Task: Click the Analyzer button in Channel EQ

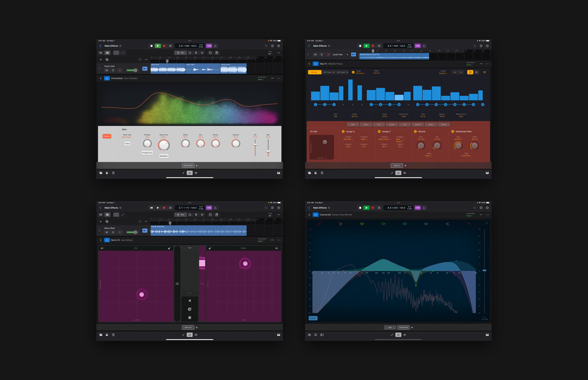Action: (313, 318)
